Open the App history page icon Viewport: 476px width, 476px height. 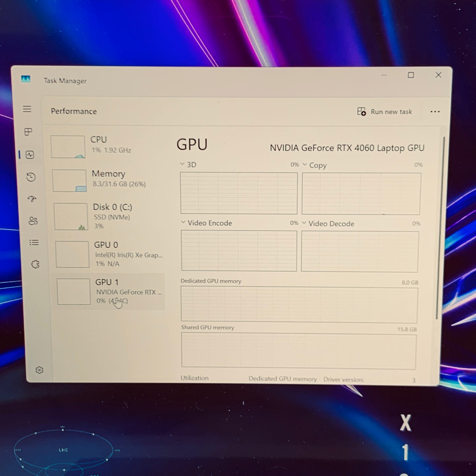pyautogui.click(x=31, y=177)
